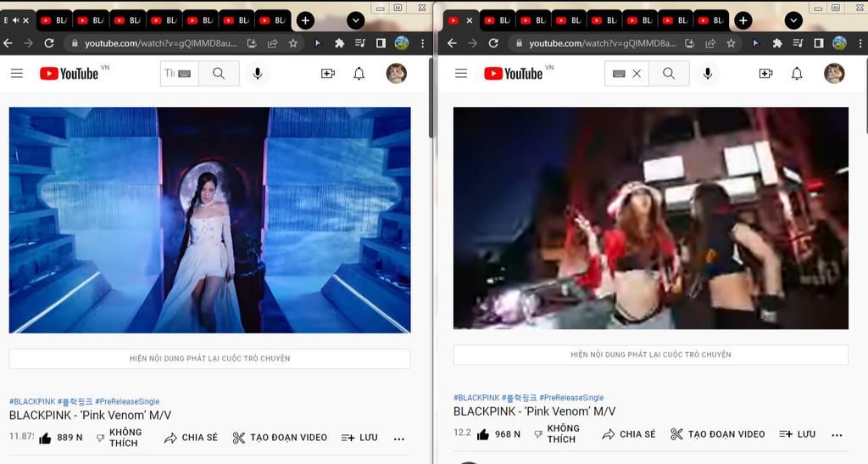868x464 pixels.
Task: Start voice search in left window
Action: [258, 73]
